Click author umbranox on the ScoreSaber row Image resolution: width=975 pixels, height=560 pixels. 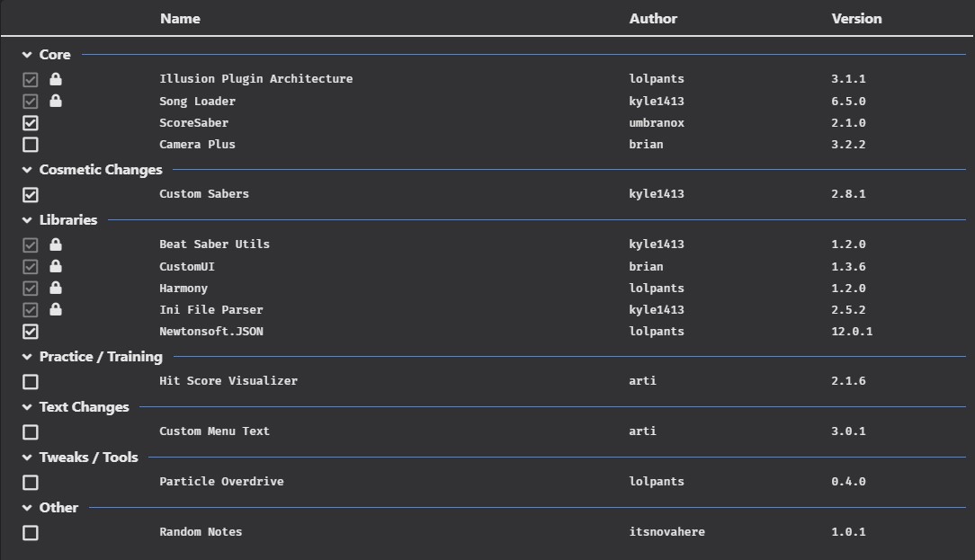(x=656, y=122)
